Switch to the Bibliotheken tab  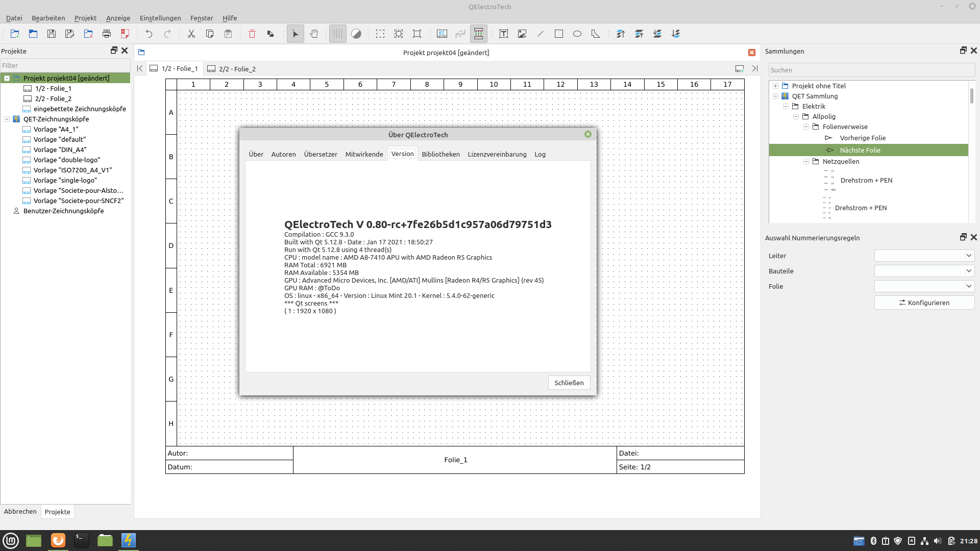(440, 154)
